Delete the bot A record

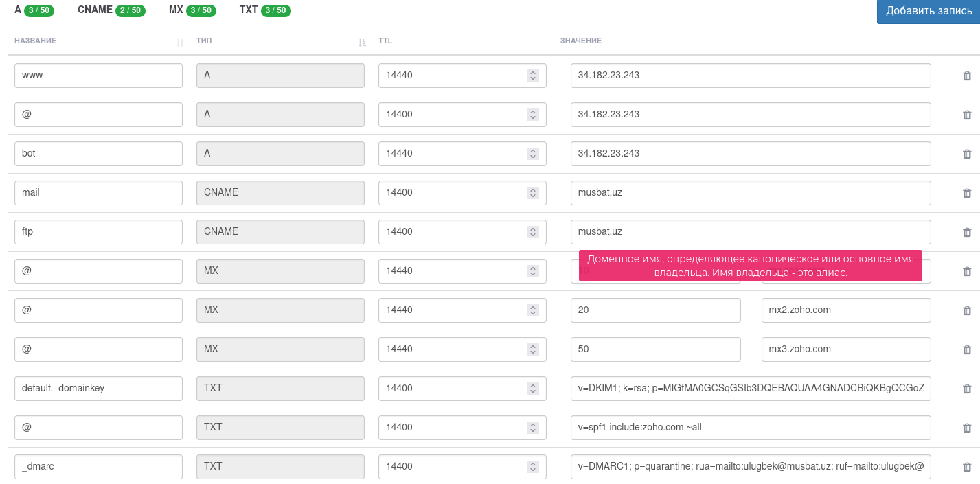point(967,154)
